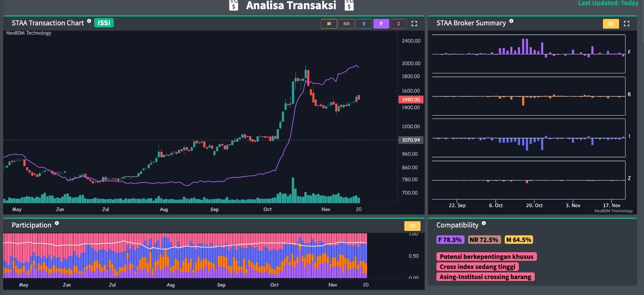Toggle the M series on transaction chart
This screenshot has width=644, height=295.
(x=329, y=24)
